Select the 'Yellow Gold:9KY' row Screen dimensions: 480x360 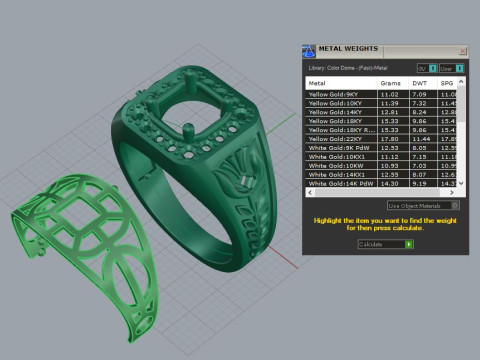click(x=381, y=94)
